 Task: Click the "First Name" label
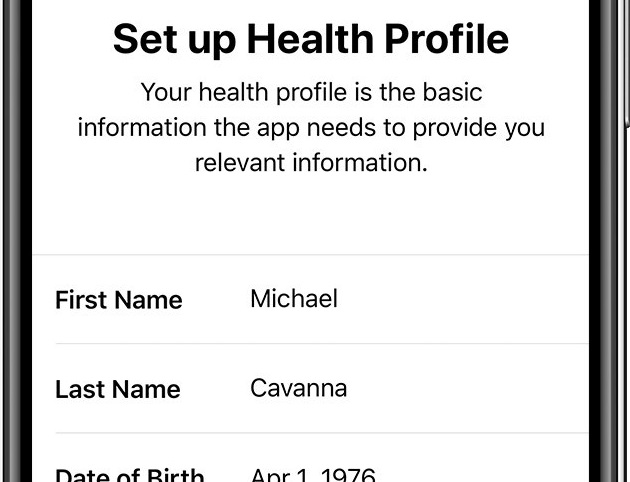(x=118, y=300)
